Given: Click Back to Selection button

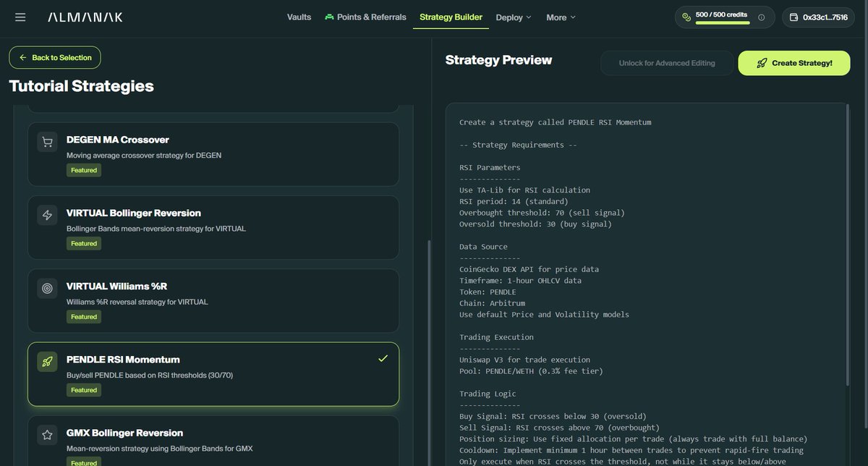Looking at the screenshot, I should (x=55, y=57).
